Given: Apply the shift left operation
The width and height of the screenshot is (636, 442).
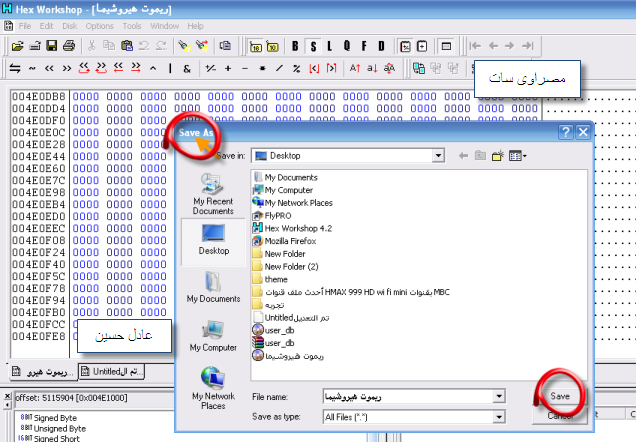Looking at the screenshot, I should click(49, 69).
